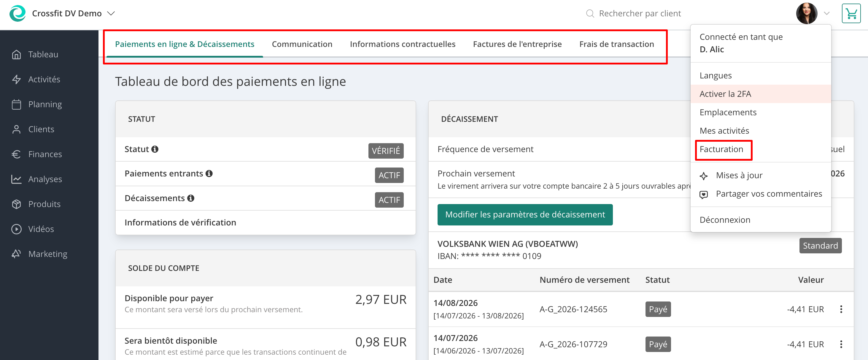The width and height of the screenshot is (868, 360).
Task: Open options menu for payout A-G_2026-107729
Action: 841,344
